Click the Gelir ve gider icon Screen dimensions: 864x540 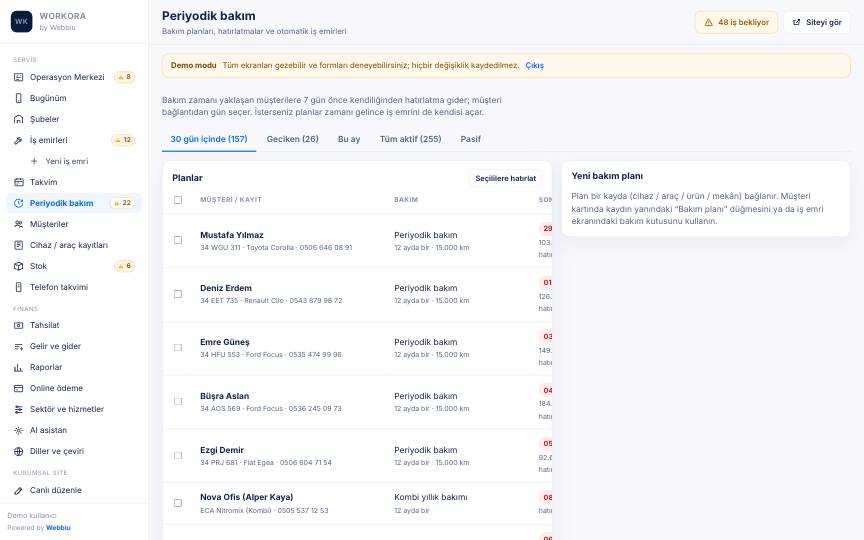(18, 346)
